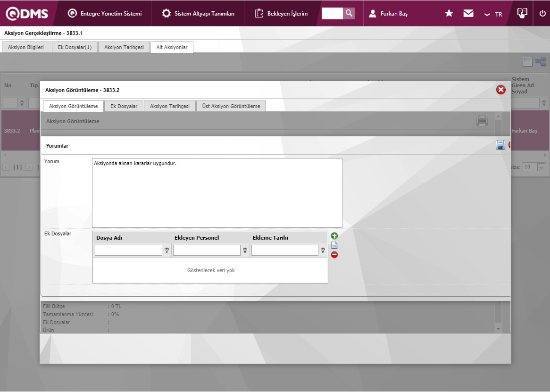Click the Ekleyen Personel filter field
The image size is (550, 392).
click(207, 250)
